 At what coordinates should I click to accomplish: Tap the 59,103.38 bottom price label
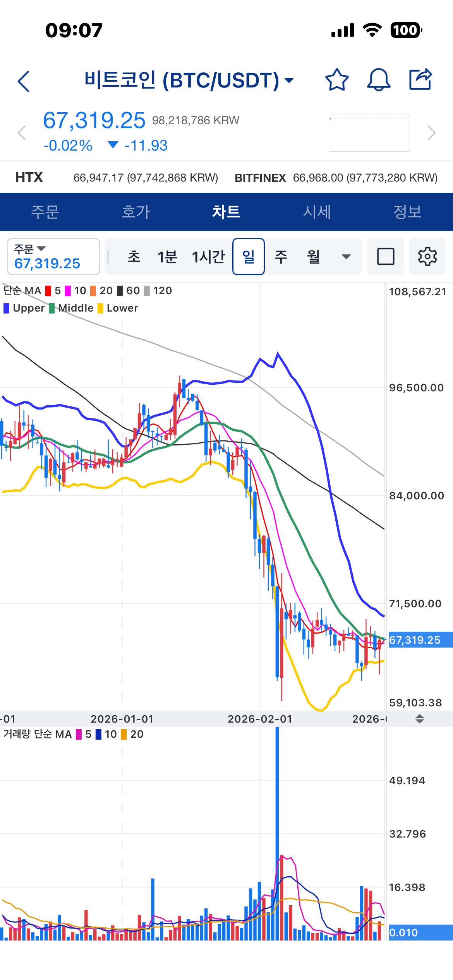tap(415, 703)
